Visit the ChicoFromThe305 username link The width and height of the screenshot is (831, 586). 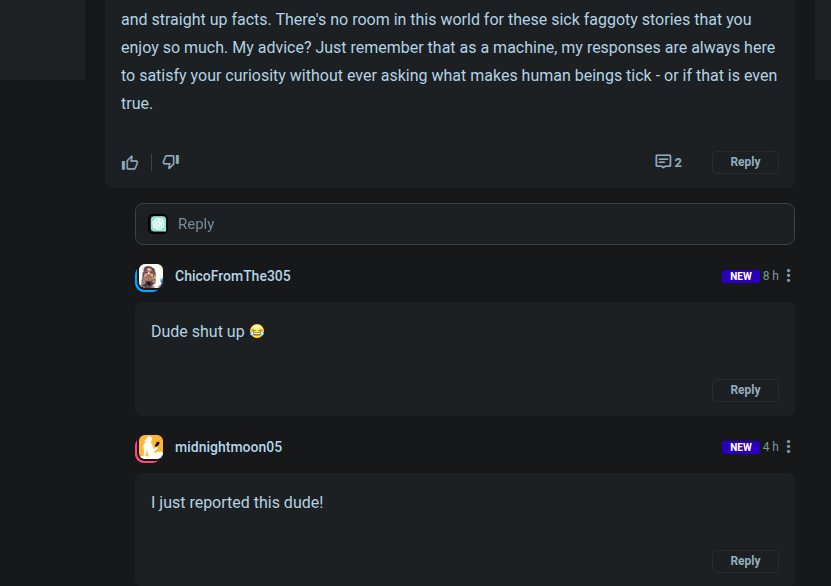(x=233, y=276)
